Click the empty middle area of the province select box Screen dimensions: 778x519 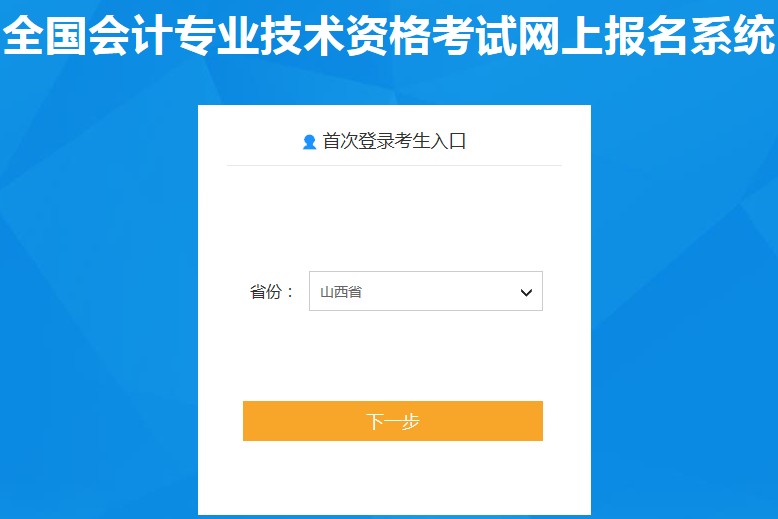pos(437,292)
